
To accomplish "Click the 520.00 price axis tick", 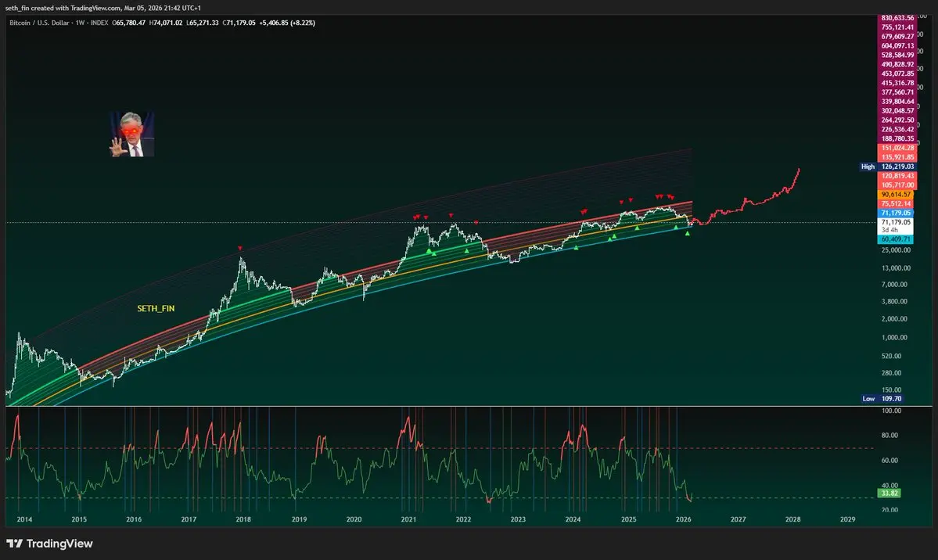I will (x=891, y=356).
